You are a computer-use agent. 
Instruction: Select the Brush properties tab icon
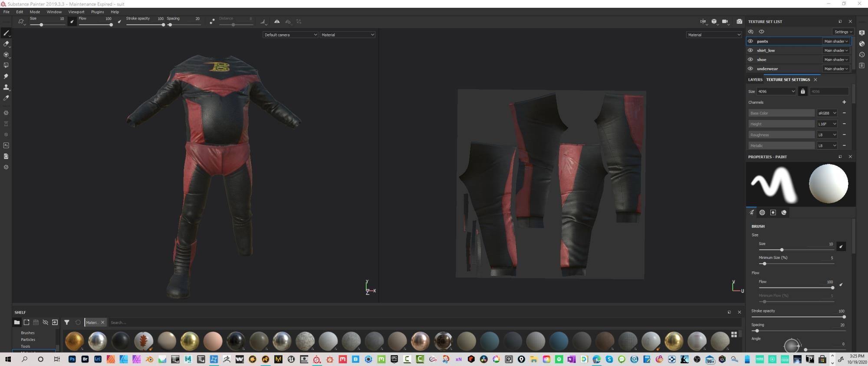tap(752, 212)
